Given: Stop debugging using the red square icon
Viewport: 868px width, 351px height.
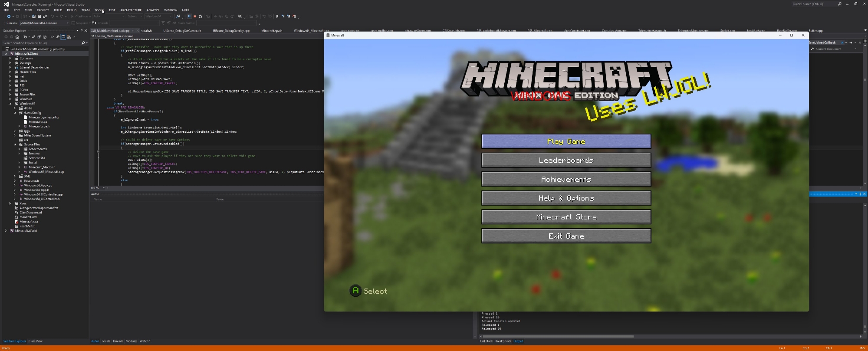Looking at the screenshot, I should (x=194, y=16).
